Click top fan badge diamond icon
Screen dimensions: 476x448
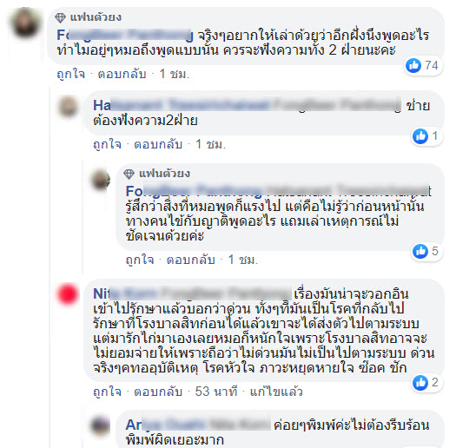pos(60,17)
